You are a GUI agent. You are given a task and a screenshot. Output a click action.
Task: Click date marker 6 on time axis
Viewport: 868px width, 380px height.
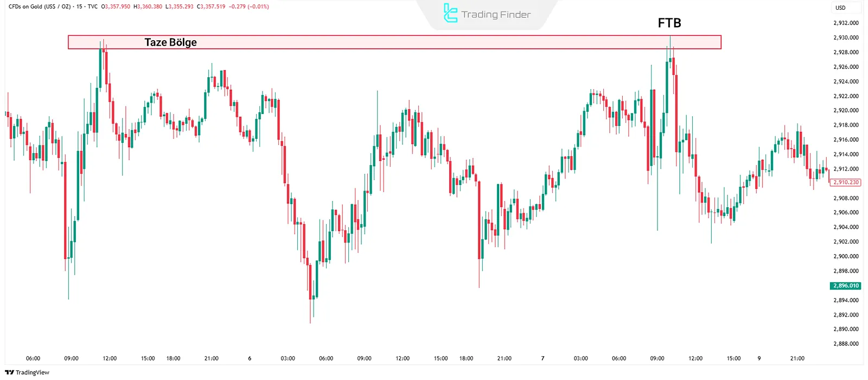coord(250,358)
